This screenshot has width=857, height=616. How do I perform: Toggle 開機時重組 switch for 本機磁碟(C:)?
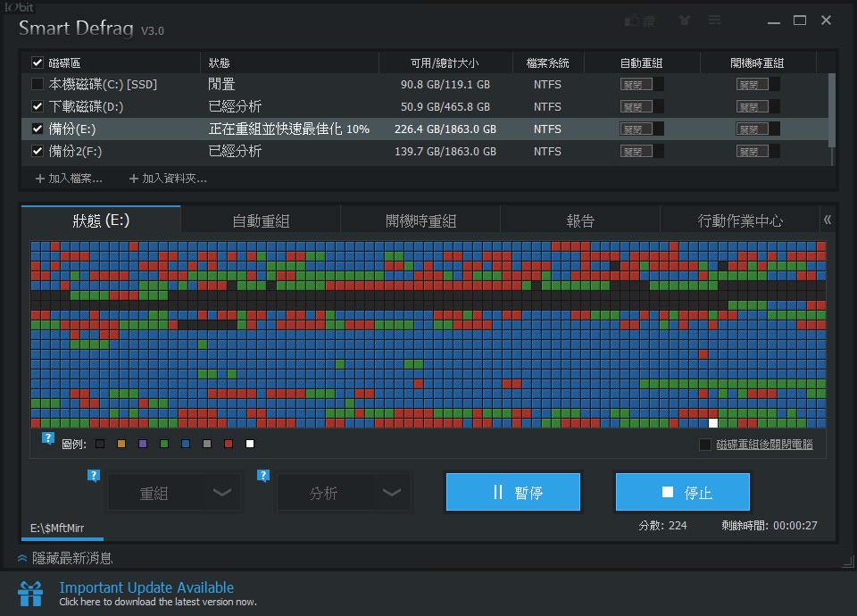(x=758, y=84)
